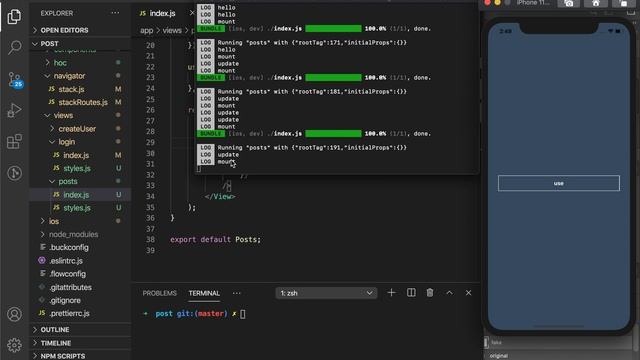Split the terminal panel
Screen dimensions: 640x360
click(x=411, y=293)
